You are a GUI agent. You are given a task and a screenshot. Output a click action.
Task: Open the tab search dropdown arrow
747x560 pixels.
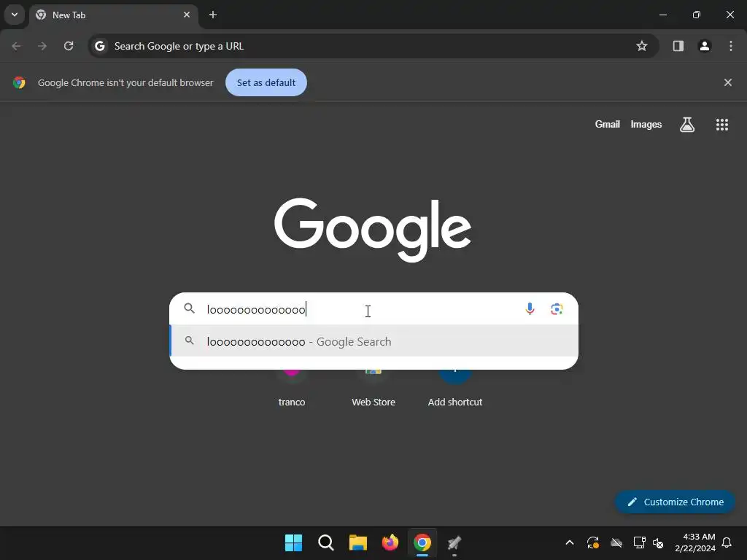tap(15, 15)
